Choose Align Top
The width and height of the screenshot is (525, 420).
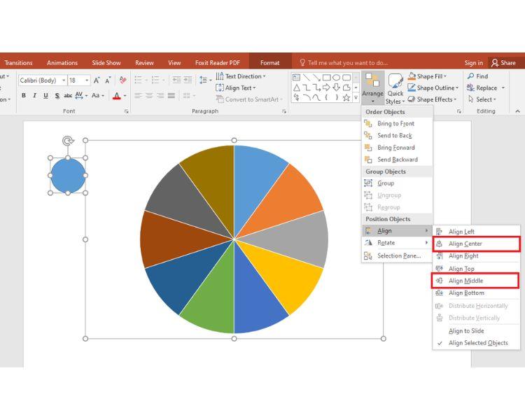tap(477, 269)
